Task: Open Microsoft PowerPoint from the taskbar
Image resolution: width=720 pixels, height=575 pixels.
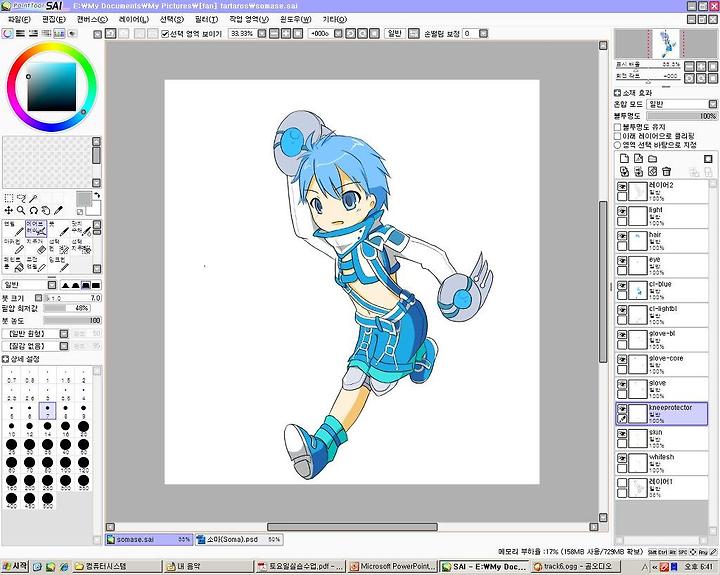Action: 392,566
